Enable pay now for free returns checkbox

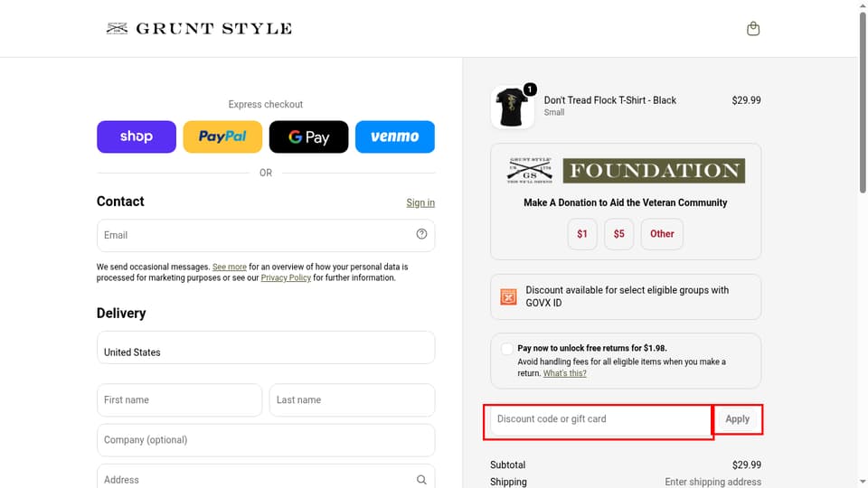[506, 349]
